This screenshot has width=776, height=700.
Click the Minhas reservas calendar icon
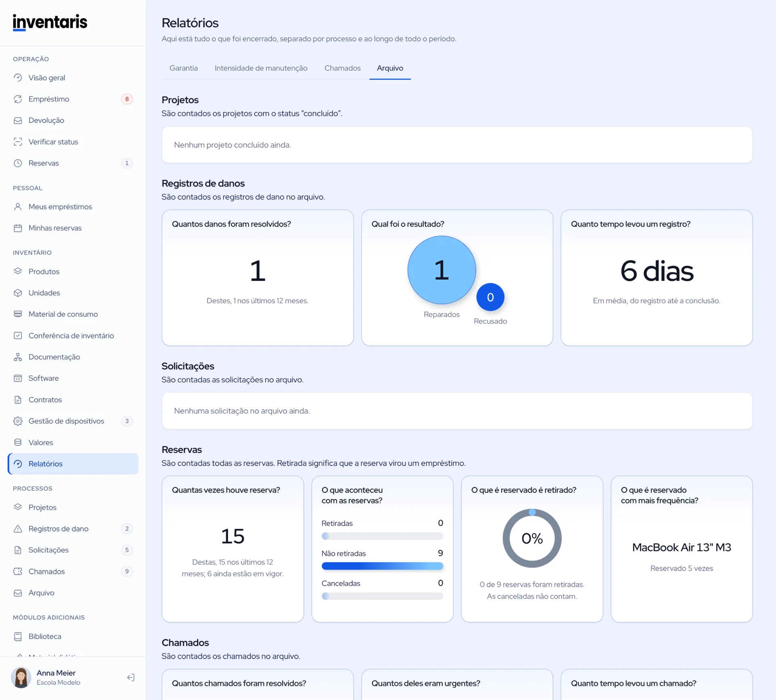[18, 228]
